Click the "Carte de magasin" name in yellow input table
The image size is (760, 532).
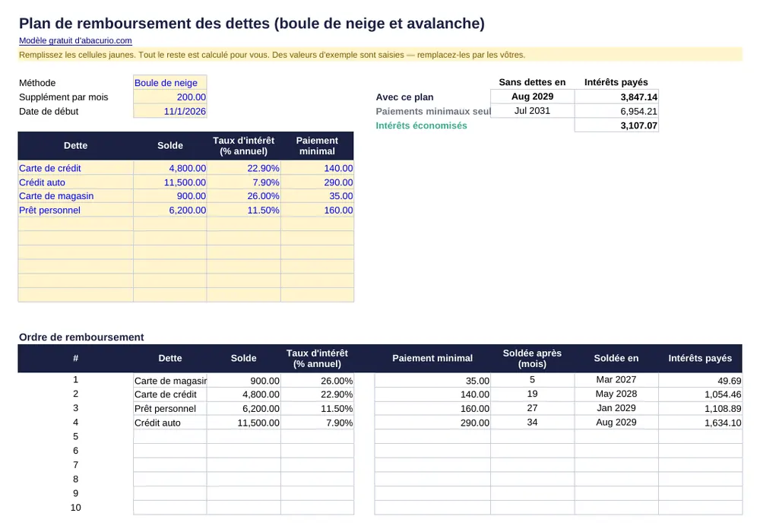click(x=75, y=196)
